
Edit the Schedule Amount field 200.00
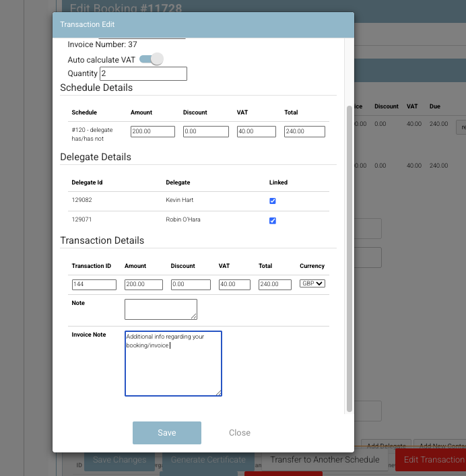(x=153, y=131)
